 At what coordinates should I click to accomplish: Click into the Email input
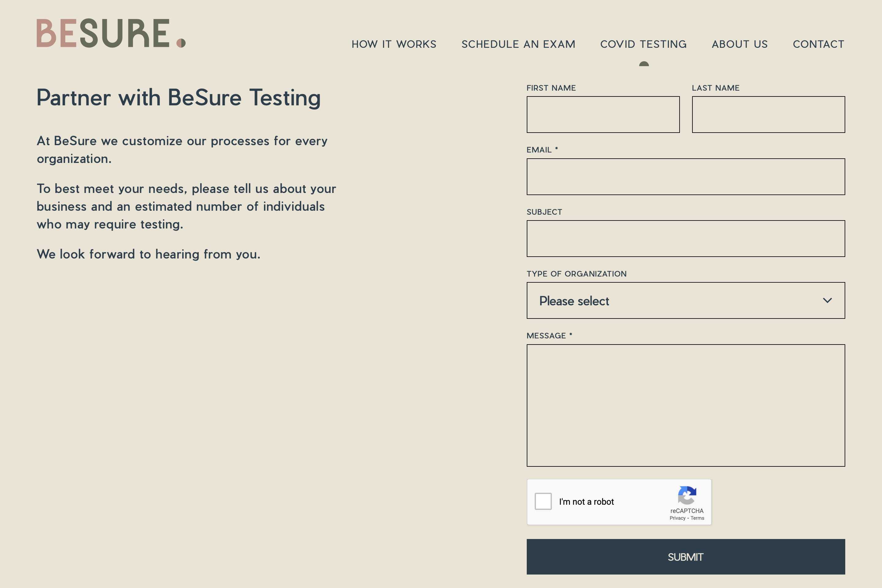click(x=685, y=177)
